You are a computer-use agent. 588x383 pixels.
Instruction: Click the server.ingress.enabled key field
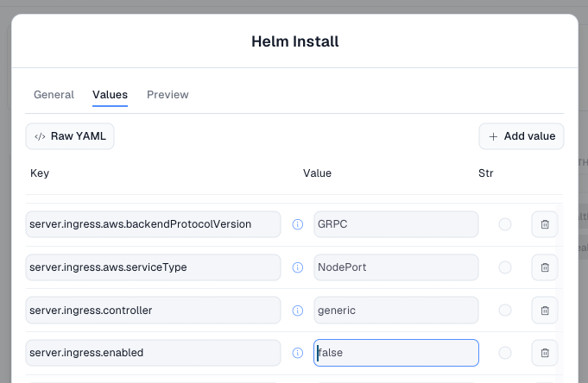(153, 353)
